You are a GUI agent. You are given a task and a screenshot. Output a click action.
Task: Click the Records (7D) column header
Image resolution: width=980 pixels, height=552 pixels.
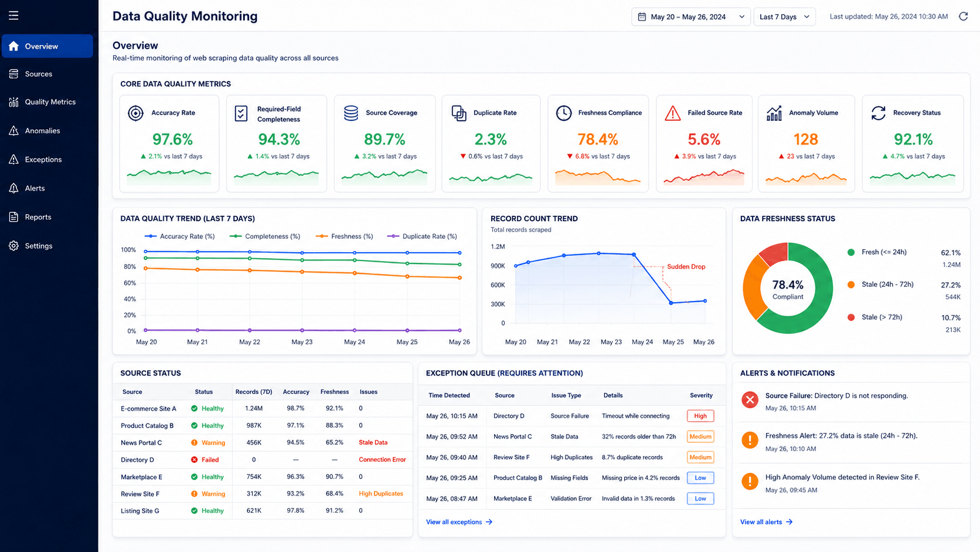pyautogui.click(x=254, y=392)
